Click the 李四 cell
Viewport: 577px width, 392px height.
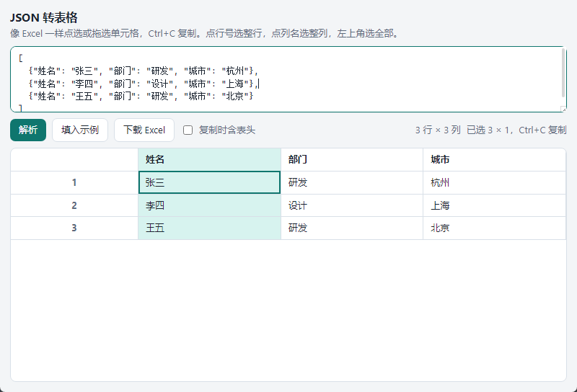click(209, 205)
